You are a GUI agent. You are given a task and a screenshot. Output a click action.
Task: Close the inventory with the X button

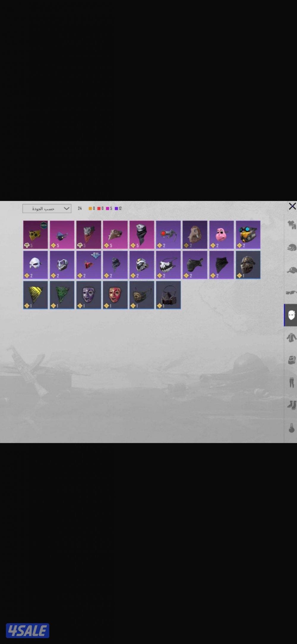click(x=292, y=206)
